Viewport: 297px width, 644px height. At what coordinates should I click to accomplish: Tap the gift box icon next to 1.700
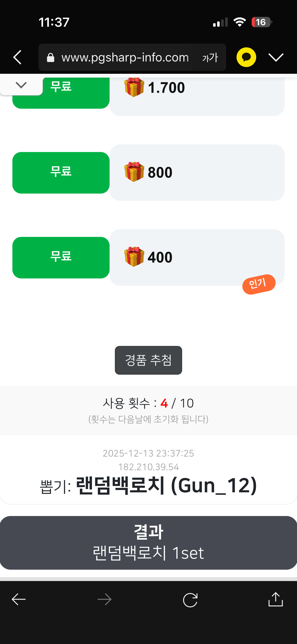134,87
